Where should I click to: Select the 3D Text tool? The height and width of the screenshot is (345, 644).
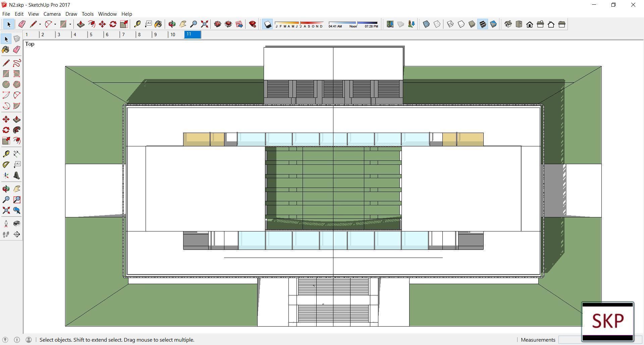(x=17, y=176)
